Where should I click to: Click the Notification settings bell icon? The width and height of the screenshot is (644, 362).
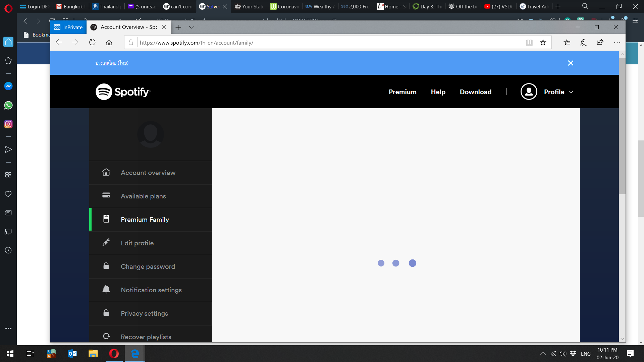(106, 290)
